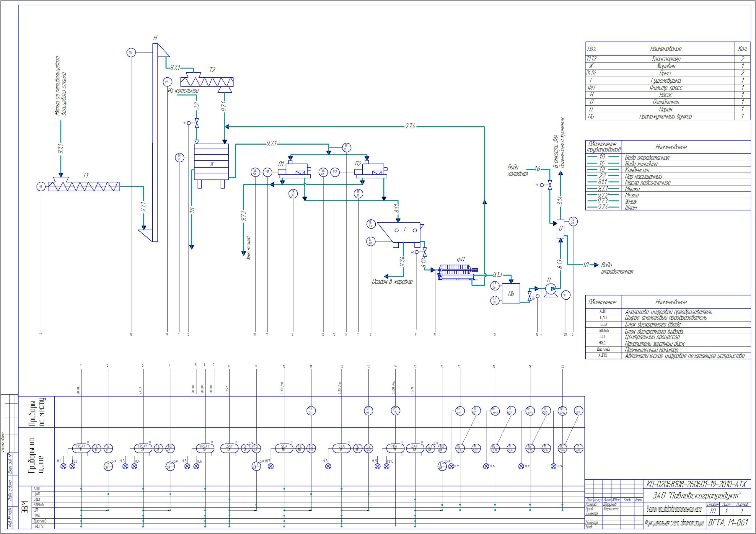Click the SE 5а speed sensor

(x=255, y=172)
